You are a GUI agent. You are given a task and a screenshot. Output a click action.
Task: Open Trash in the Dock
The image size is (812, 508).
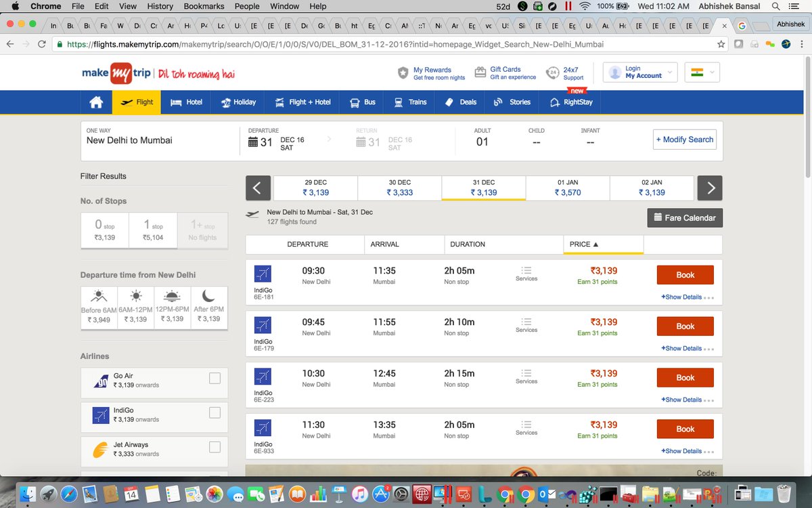point(784,493)
